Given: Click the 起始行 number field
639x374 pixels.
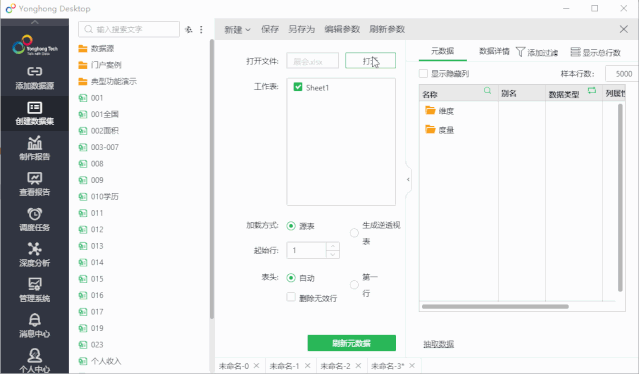Looking at the screenshot, I should pyautogui.click(x=306, y=250).
